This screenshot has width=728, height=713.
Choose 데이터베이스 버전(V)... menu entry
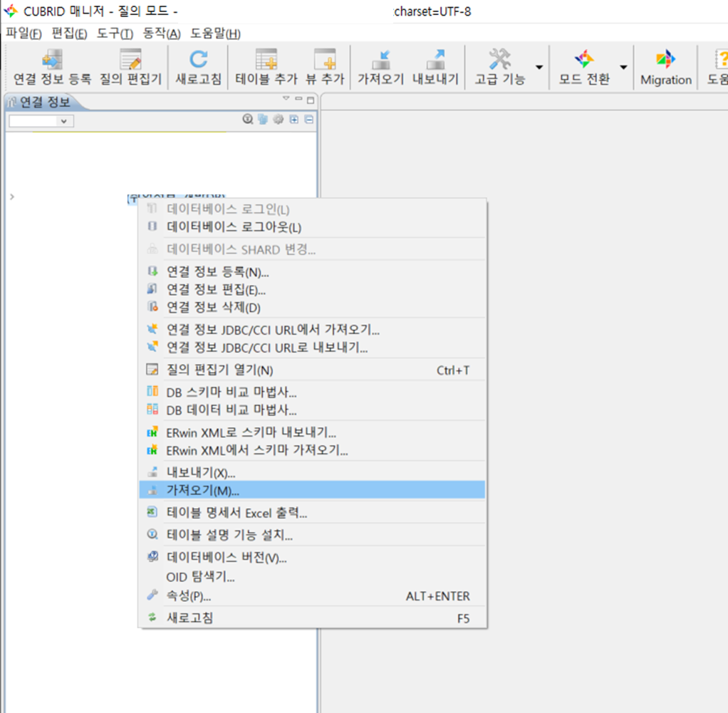312,558
